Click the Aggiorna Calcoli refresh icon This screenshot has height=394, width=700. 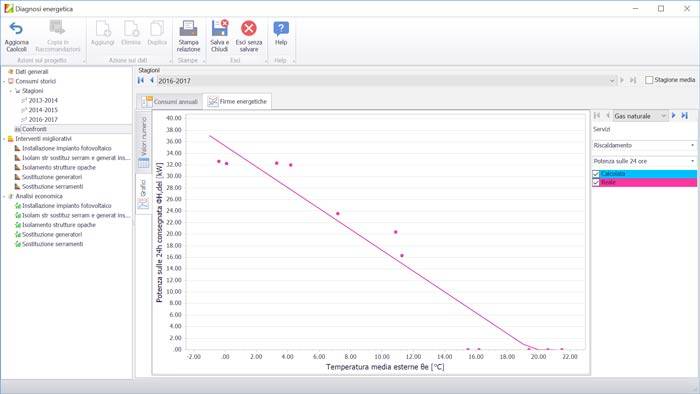click(x=16, y=29)
